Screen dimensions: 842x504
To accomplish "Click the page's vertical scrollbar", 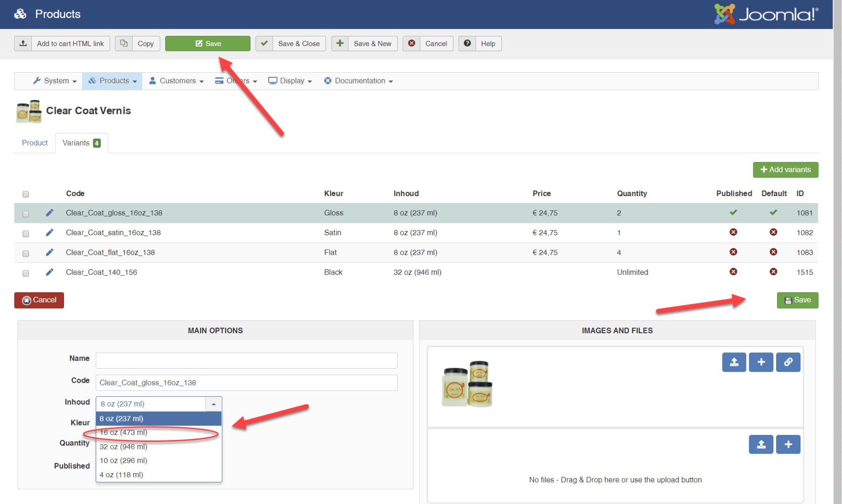I will point(837,252).
